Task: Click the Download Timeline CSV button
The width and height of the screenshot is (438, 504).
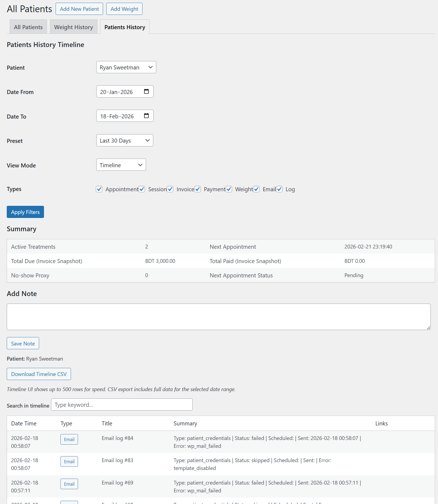Action: coord(39,374)
